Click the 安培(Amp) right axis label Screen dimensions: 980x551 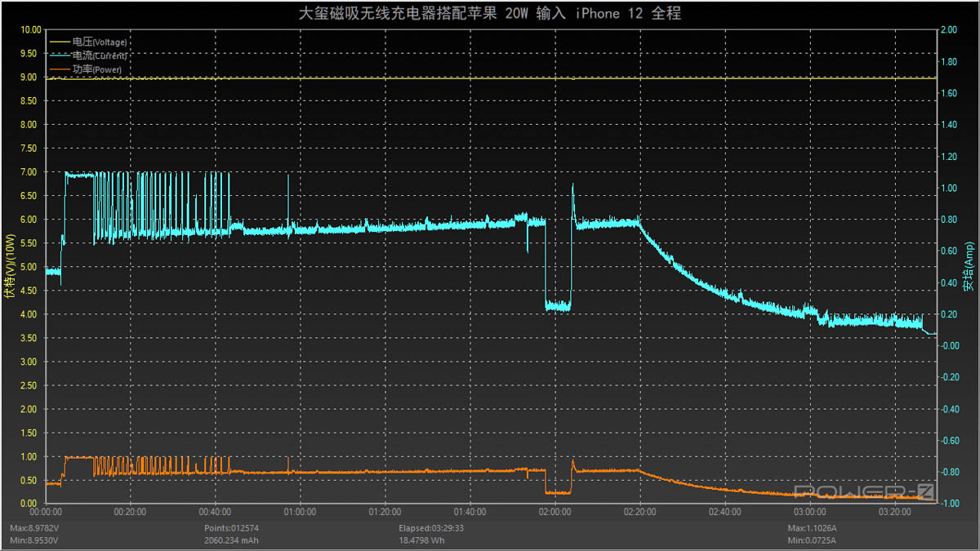pyautogui.click(x=969, y=267)
